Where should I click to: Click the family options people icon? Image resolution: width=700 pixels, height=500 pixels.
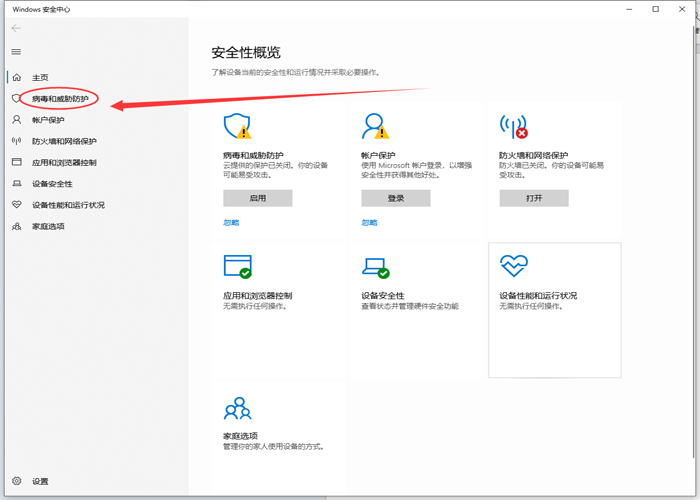(x=237, y=408)
